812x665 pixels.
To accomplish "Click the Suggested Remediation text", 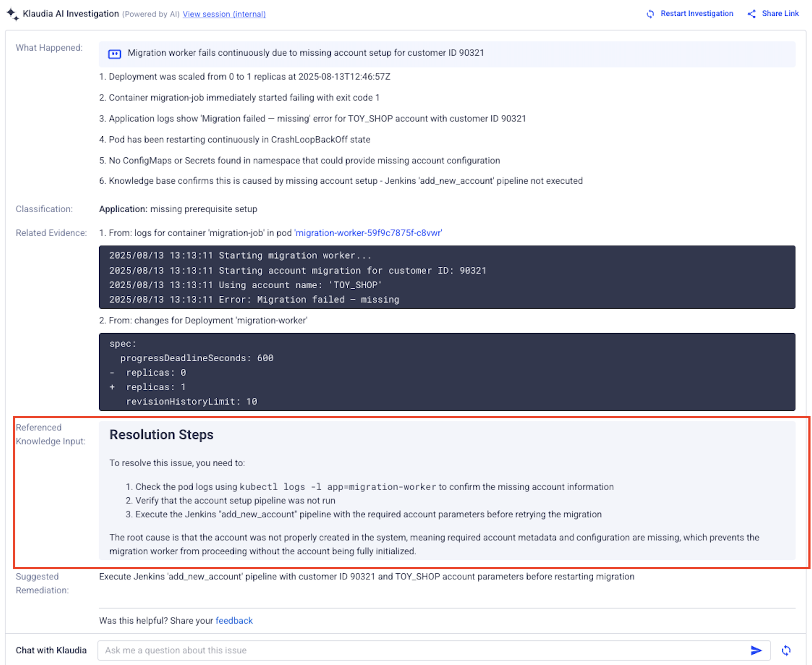I will pyautogui.click(x=366, y=577).
